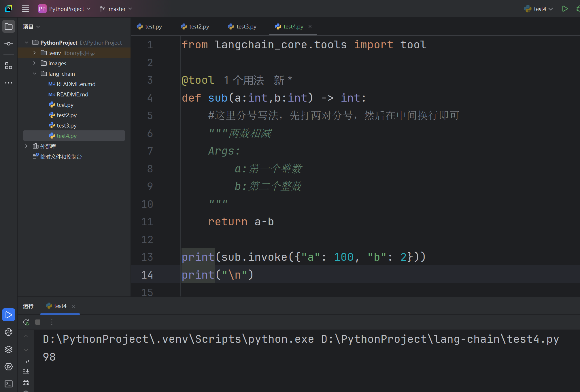Viewport: 580px width, 392px height.
Task: Open the test4 run configuration dropdown
Action: (x=539, y=9)
